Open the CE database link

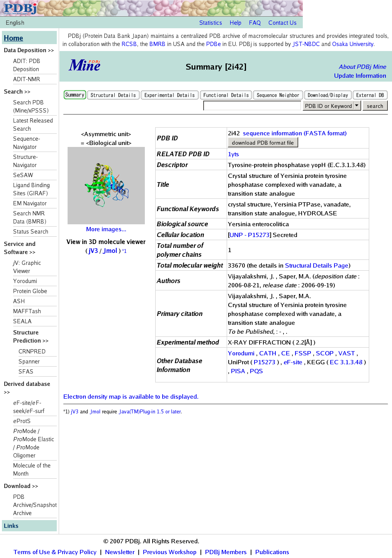(x=285, y=353)
